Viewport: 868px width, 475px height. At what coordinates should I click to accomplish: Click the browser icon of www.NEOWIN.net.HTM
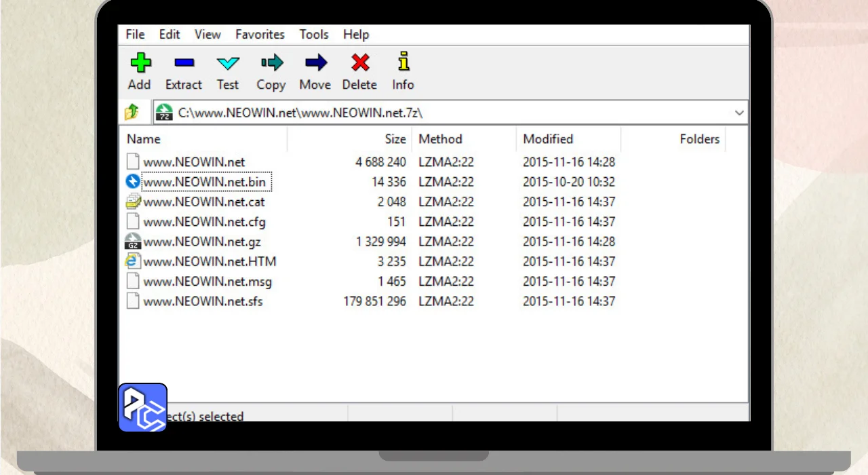click(133, 261)
